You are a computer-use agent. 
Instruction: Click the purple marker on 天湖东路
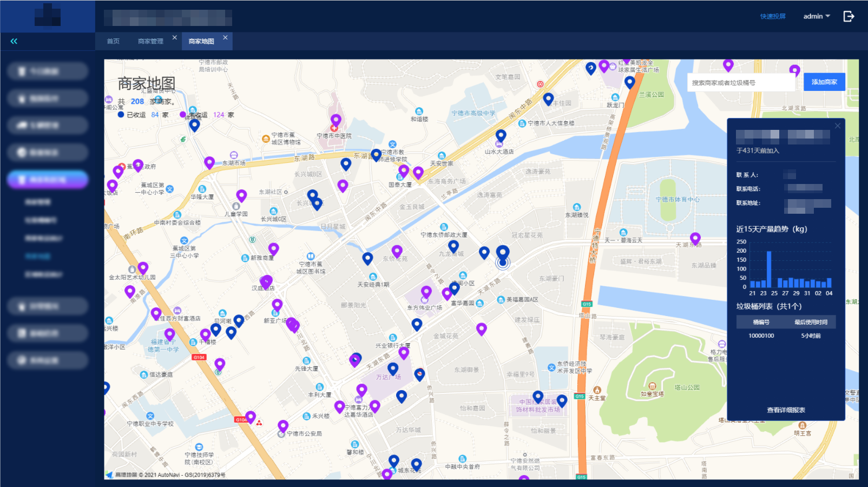pyautogui.click(x=695, y=238)
